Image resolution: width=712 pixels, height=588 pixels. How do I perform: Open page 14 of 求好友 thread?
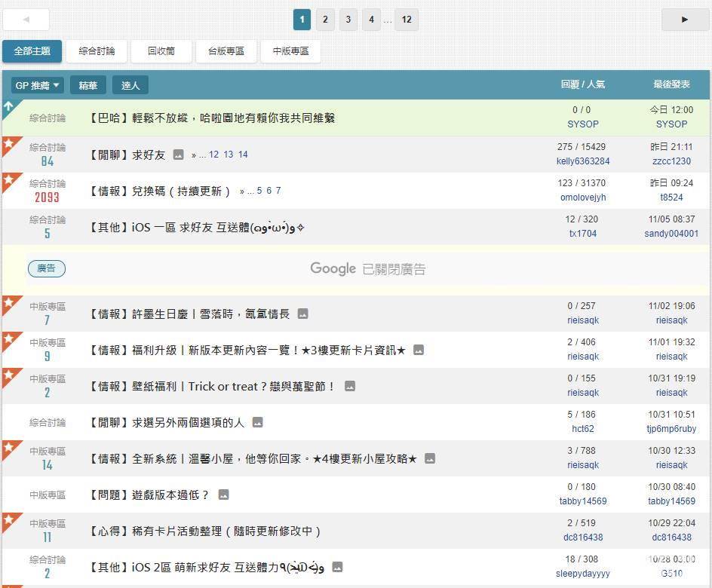pyautogui.click(x=243, y=155)
